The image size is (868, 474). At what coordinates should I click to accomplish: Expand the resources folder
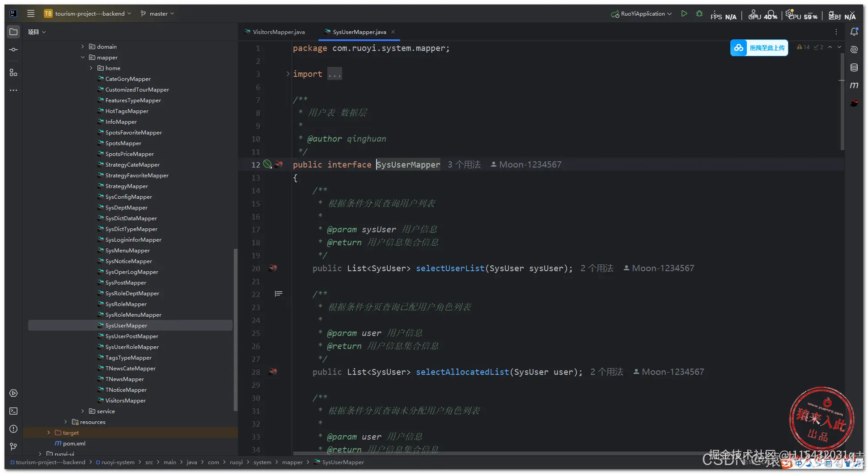click(x=66, y=422)
